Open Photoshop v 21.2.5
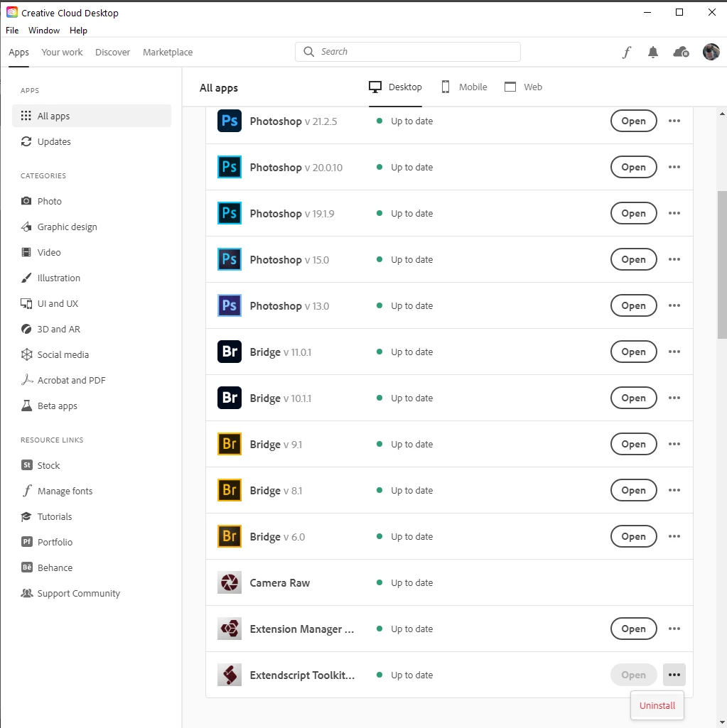 (634, 121)
